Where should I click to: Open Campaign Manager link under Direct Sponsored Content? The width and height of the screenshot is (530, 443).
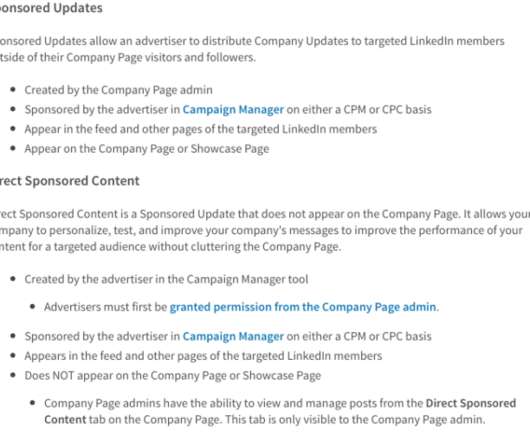pos(233,336)
